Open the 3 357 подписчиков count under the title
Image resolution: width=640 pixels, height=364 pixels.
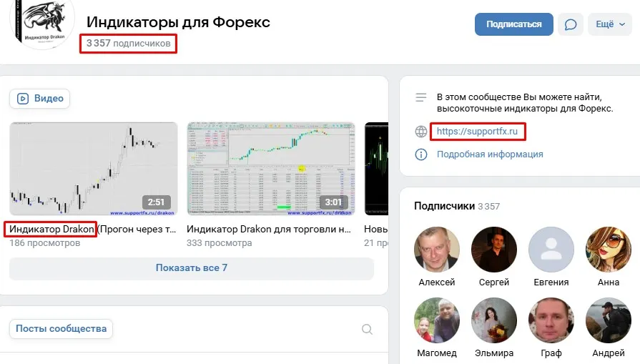tap(128, 43)
